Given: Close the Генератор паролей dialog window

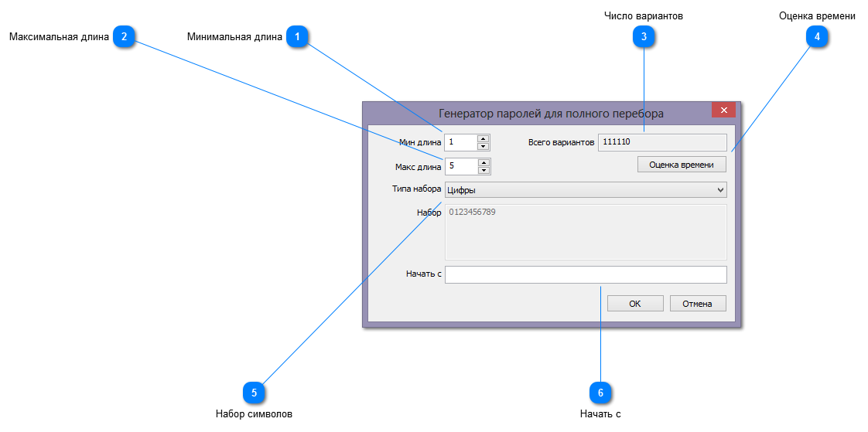Looking at the screenshot, I should point(723,111).
